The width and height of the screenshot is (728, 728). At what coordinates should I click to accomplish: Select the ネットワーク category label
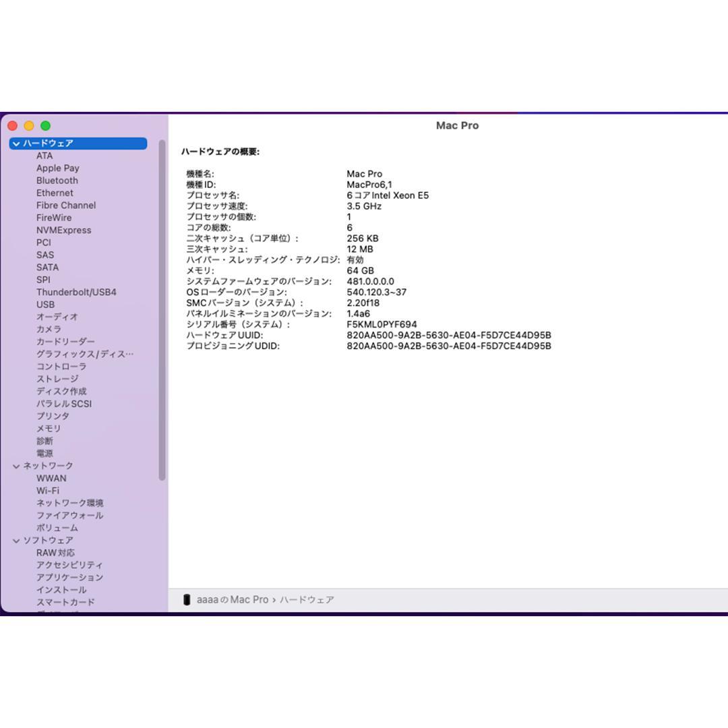[x=49, y=466]
